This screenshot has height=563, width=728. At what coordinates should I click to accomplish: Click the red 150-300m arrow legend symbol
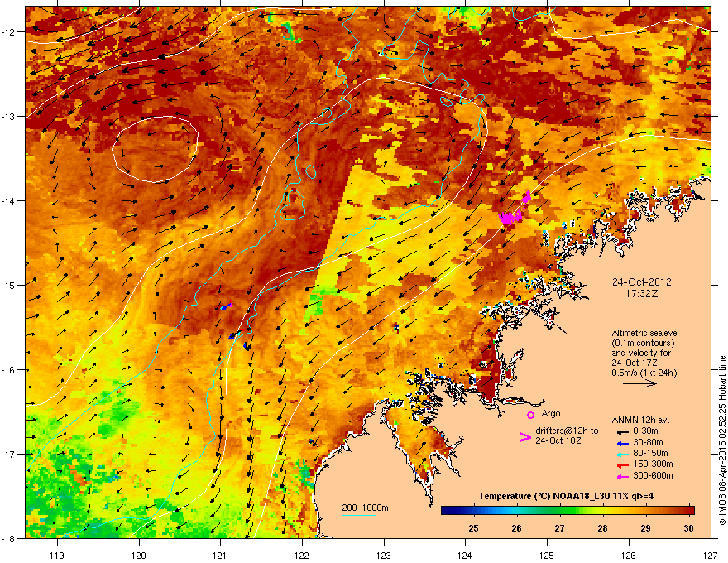[x=623, y=465]
